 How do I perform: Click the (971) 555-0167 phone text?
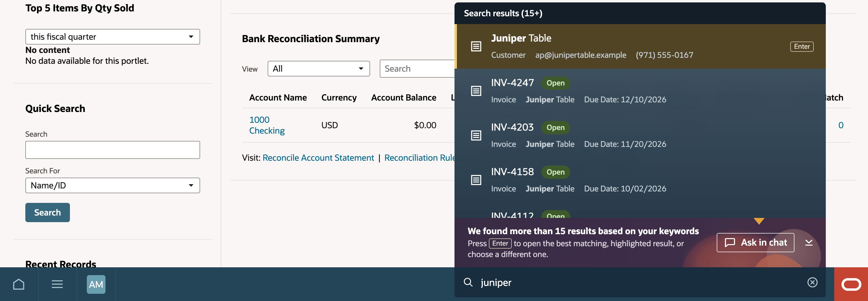pyautogui.click(x=664, y=55)
